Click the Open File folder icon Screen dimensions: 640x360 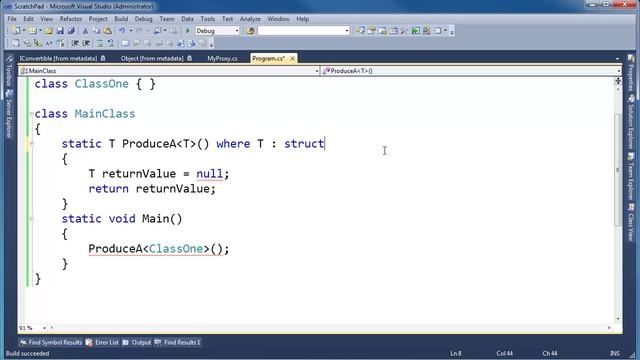coord(49,31)
